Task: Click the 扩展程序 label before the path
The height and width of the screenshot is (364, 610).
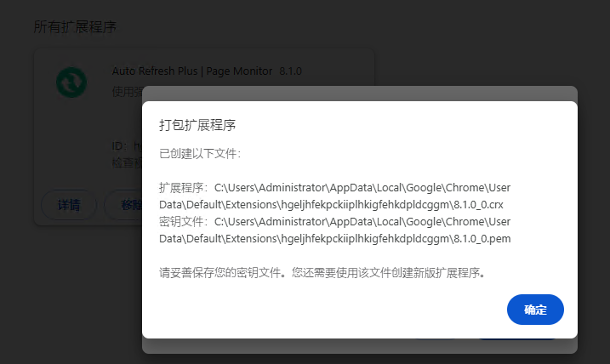Action: pyautogui.click(x=182, y=187)
